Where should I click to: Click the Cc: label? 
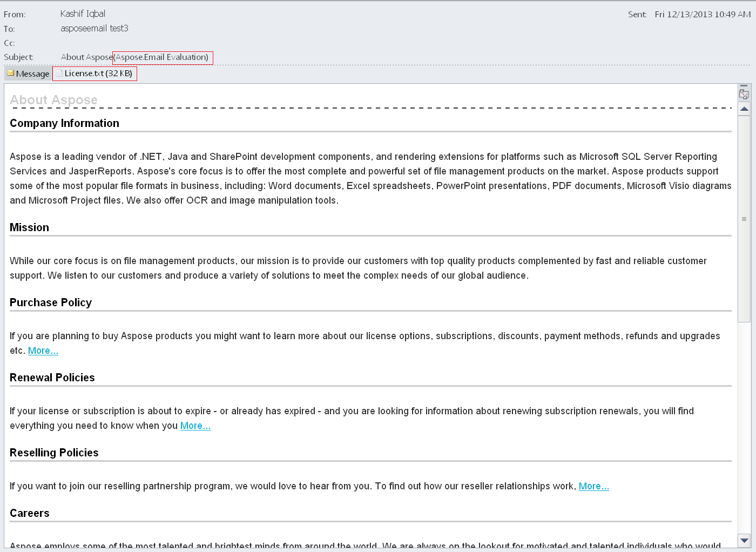pyautogui.click(x=9, y=43)
